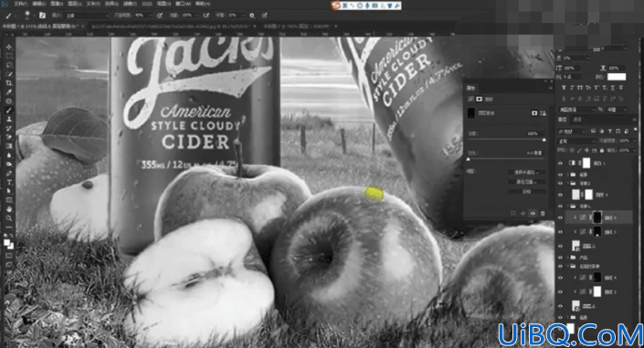Screen dimensions: 644x348
Task: Select the Zoom tool
Action: tap(8, 218)
